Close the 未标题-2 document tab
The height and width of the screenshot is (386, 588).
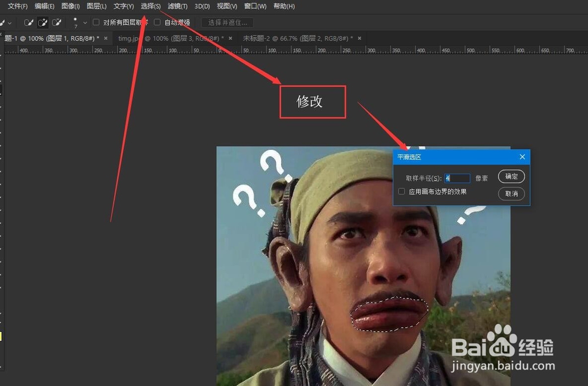click(359, 38)
